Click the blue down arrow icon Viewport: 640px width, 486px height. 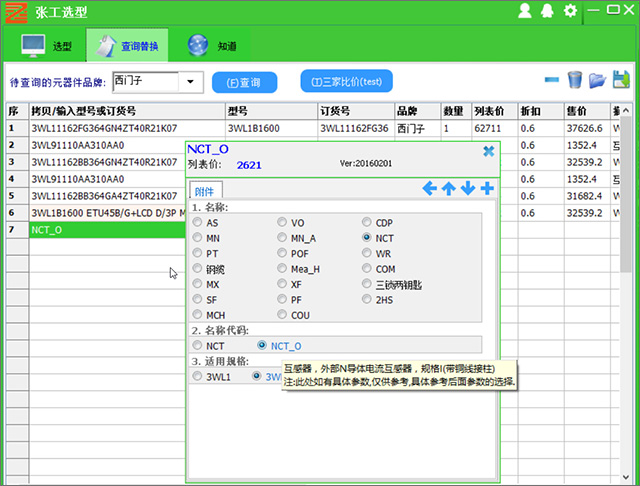[x=468, y=188]
